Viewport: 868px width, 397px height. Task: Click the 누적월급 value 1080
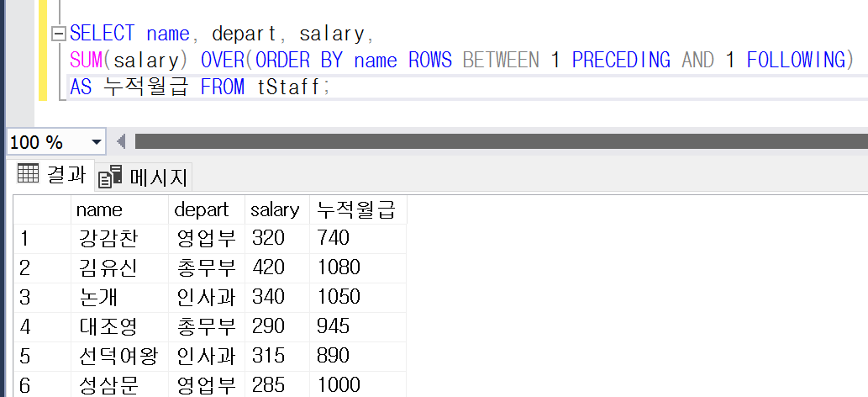pos(358,267)
